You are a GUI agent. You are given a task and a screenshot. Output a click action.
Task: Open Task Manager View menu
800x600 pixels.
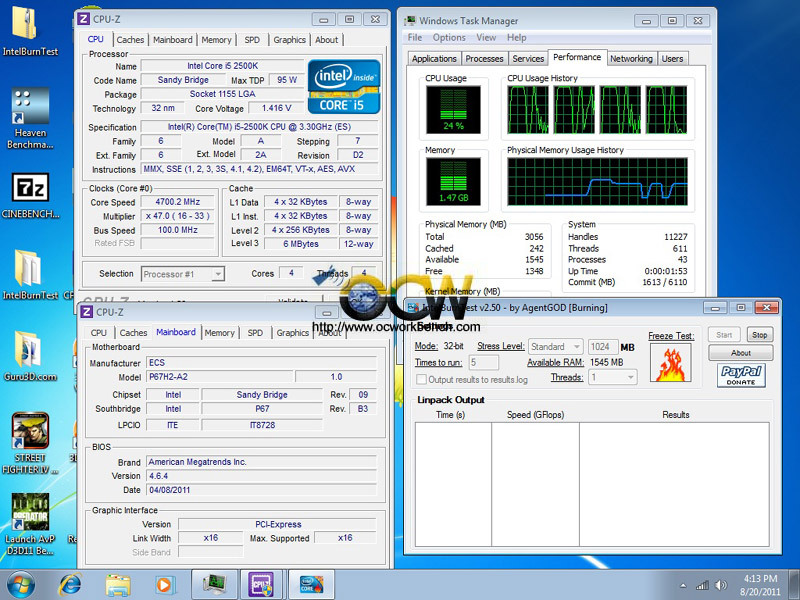tap(486, 37)
